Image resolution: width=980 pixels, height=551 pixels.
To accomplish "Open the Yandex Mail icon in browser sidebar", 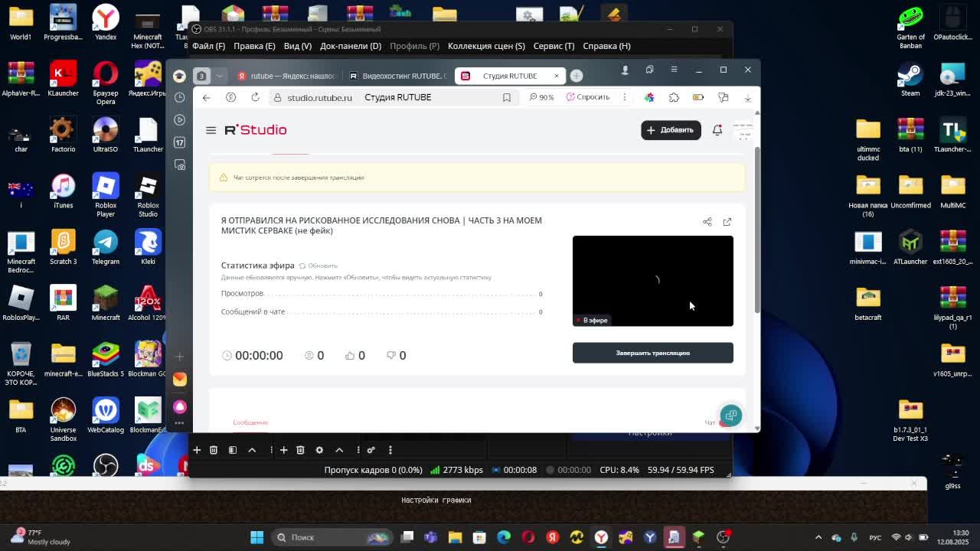I will [x=180, y=380].
